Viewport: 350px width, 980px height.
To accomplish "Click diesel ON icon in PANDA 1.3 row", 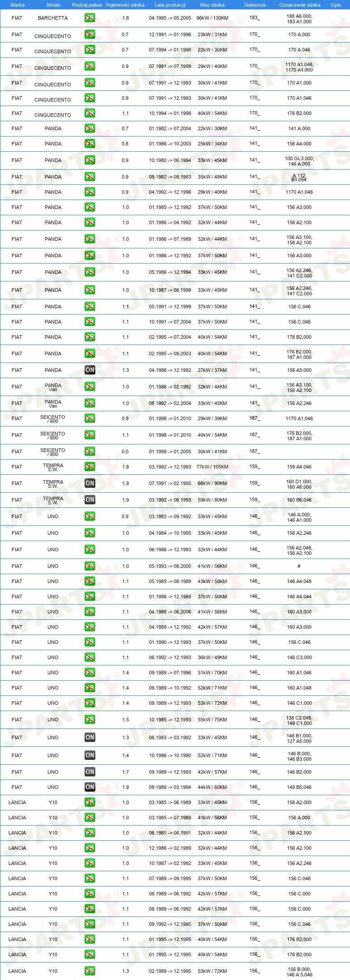I will coord(90,370).
